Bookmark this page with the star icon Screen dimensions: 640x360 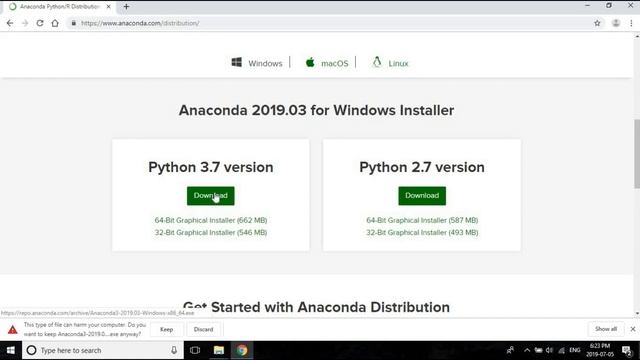(597, 23)
